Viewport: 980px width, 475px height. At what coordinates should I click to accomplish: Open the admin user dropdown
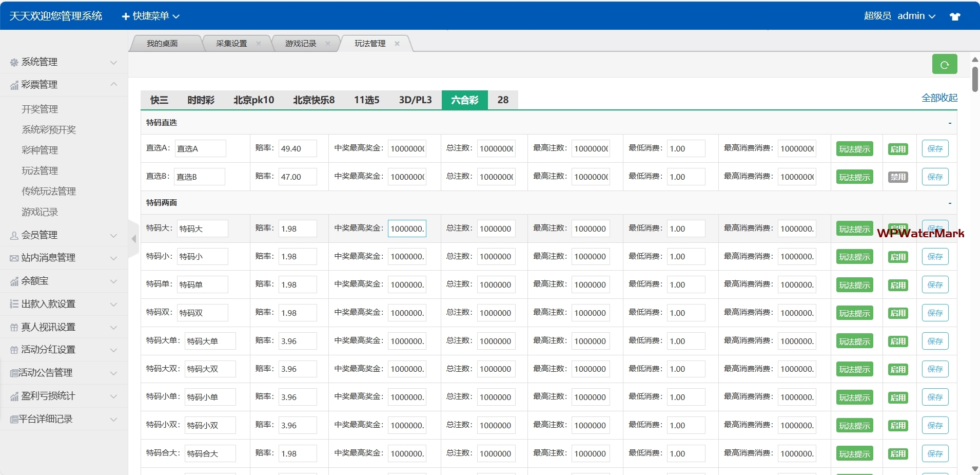point(916,16)
